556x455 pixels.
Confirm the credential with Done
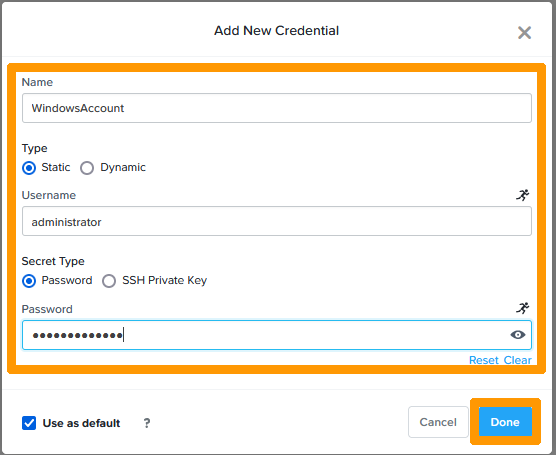[x=505, y=422]
